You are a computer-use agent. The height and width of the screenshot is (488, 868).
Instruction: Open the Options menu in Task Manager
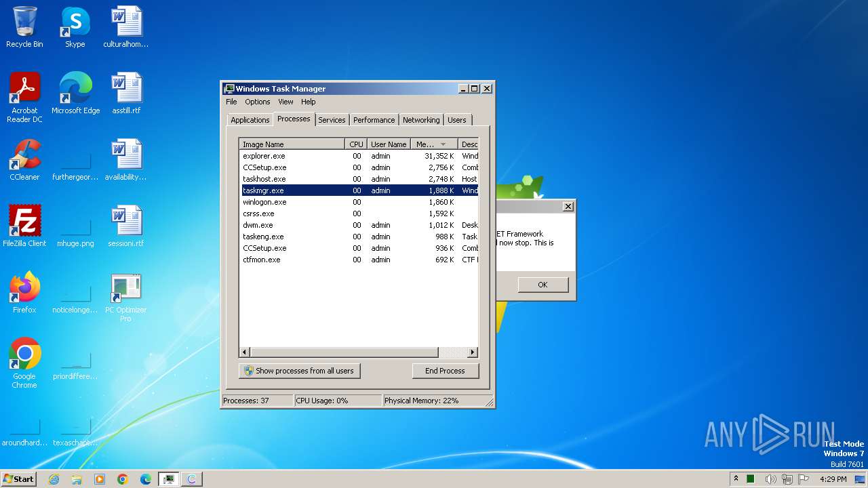258,102
